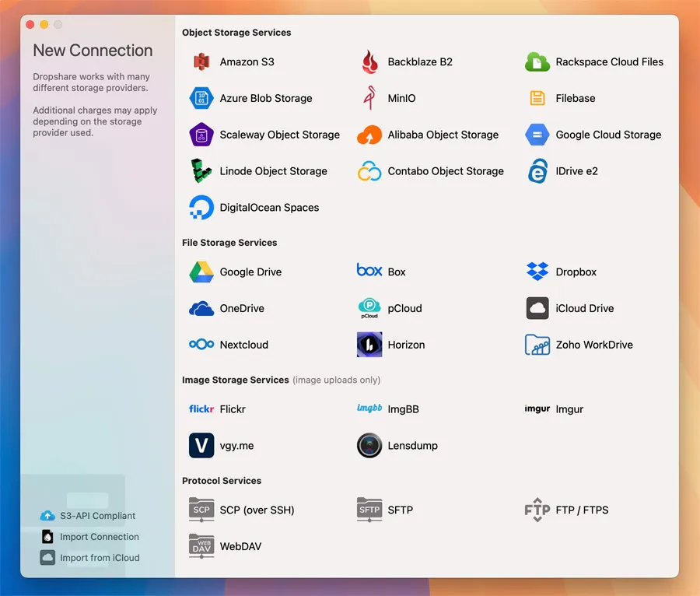Click the vgy.me icon
700x596 pixels.
[x=201, y=446]
